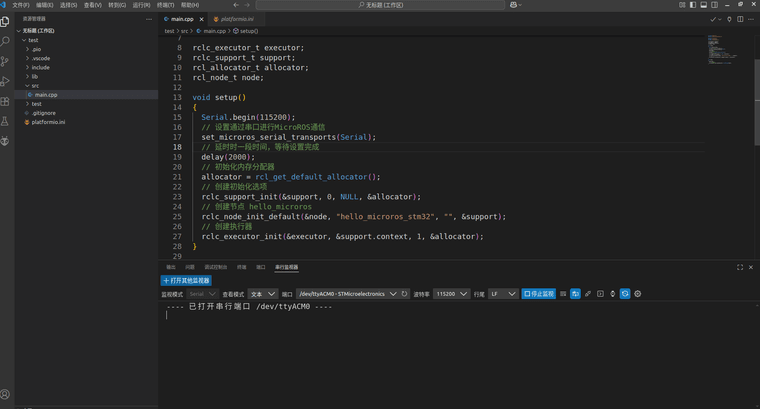Open the 终端(T) menu

[165, 5]
